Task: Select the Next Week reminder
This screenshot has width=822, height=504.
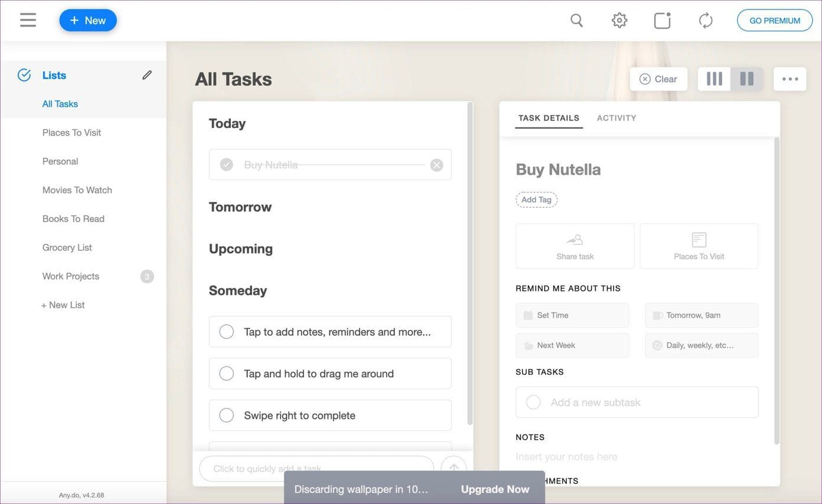Action: 572,345
